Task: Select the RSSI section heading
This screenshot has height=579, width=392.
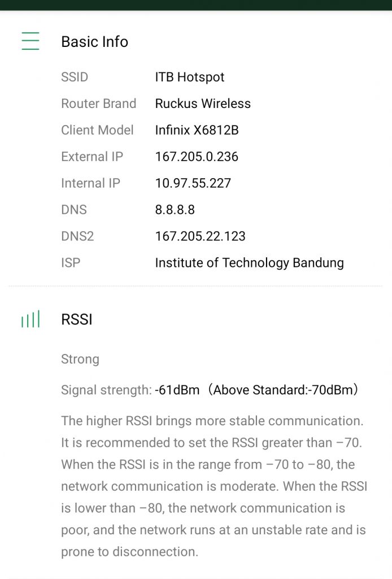Action: [77, 319]
